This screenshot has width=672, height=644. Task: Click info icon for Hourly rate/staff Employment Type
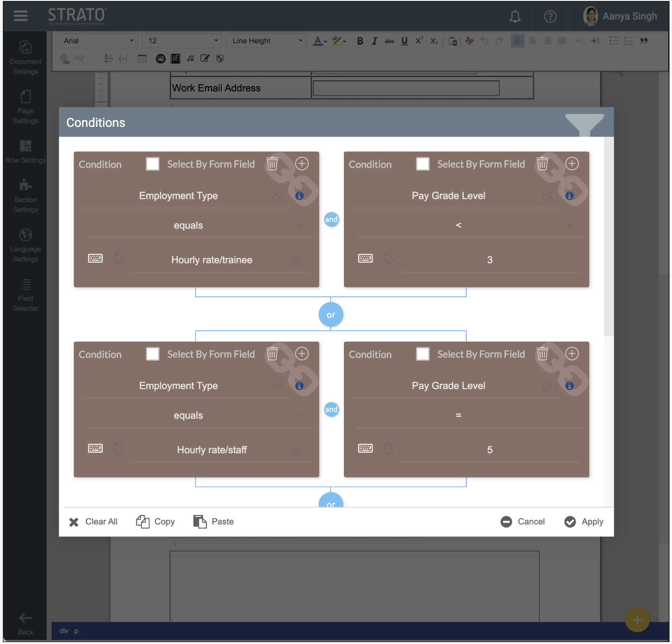[299, 386]
